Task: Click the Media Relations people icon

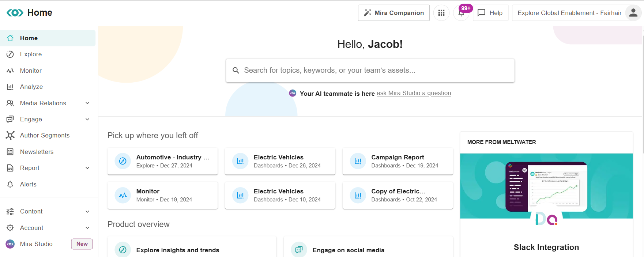Action: (x=10, y=103)
